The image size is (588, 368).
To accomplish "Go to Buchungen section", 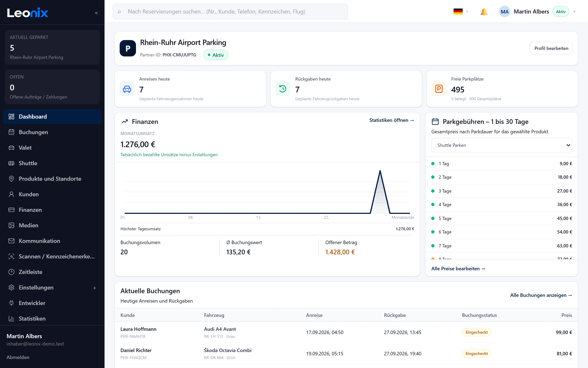I will pyautogui.click(x=52, y=132).
